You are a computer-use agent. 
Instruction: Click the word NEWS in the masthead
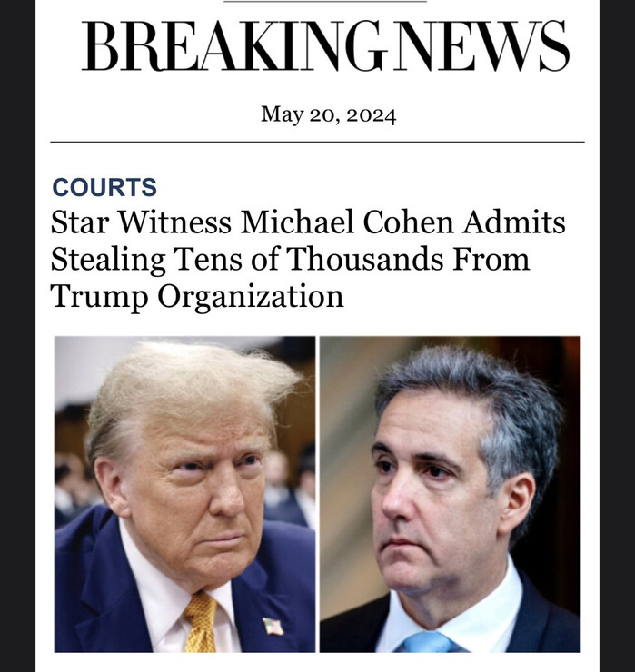[x=481, y=45]
